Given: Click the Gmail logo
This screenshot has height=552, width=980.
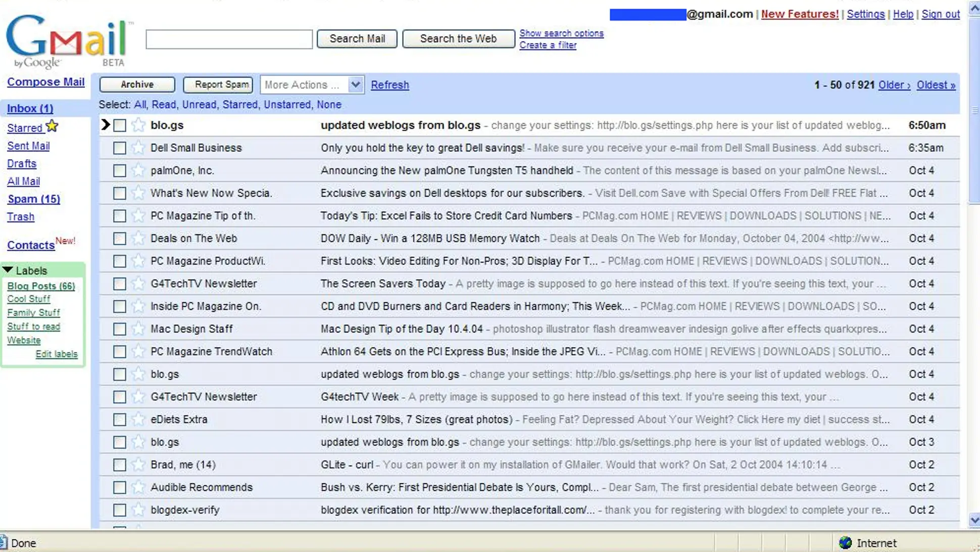Looking at the screenshot, I should (x=67, y=40).
